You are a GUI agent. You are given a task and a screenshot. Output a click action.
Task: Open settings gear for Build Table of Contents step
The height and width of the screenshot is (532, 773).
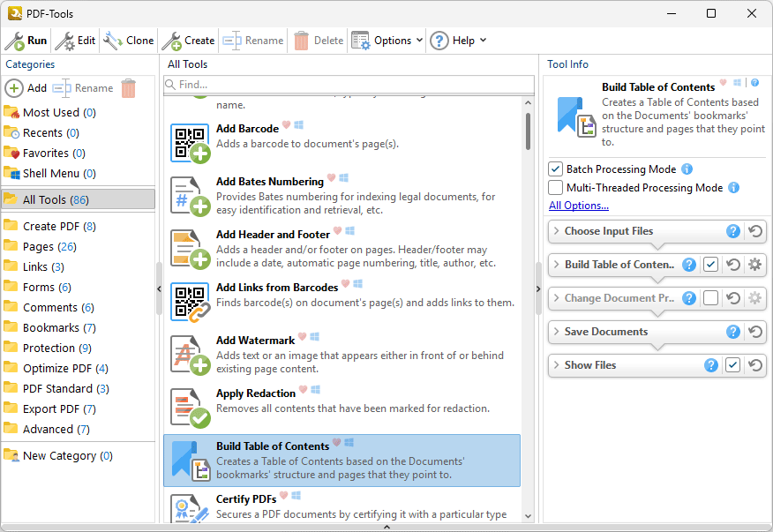[754, 265]
